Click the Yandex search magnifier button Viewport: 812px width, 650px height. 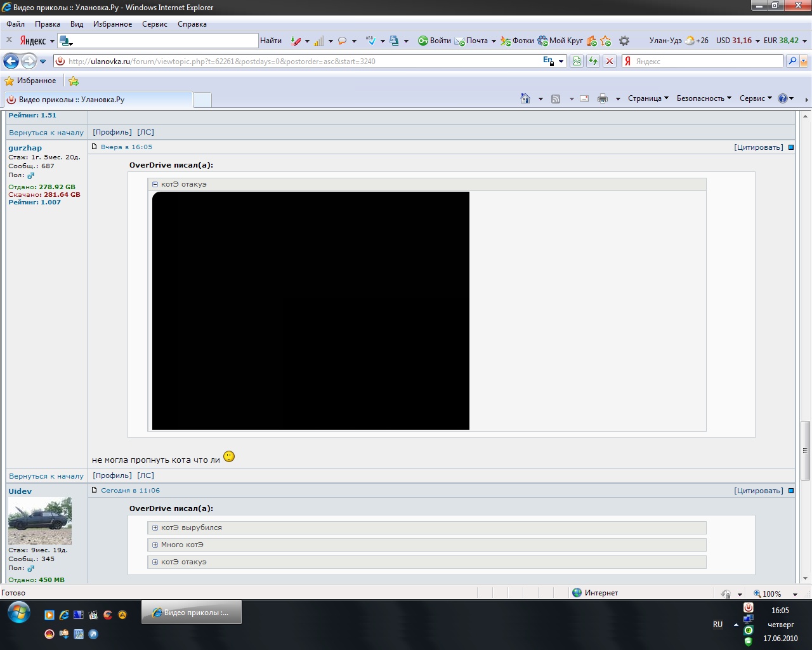pyautogui.click(x=792, y=62)
